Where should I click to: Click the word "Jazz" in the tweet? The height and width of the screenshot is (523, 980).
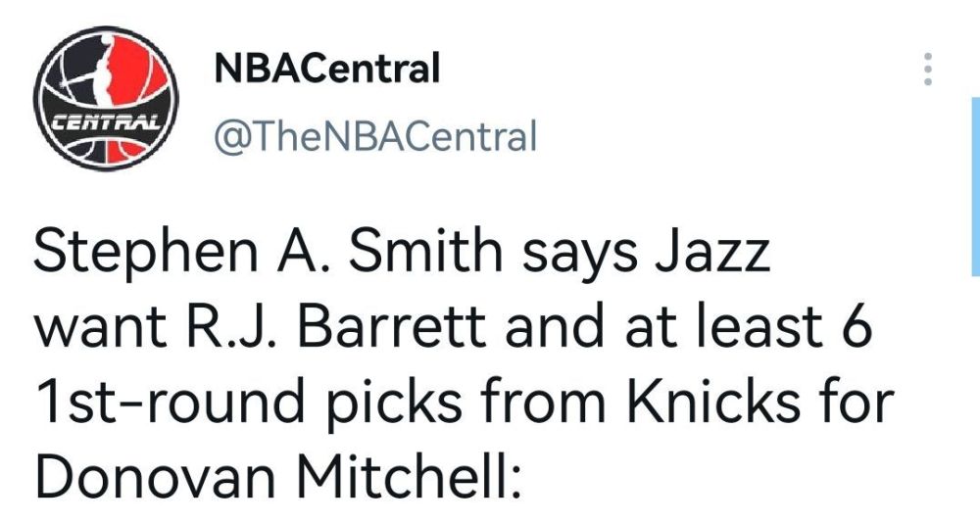[x=711, y=254]
